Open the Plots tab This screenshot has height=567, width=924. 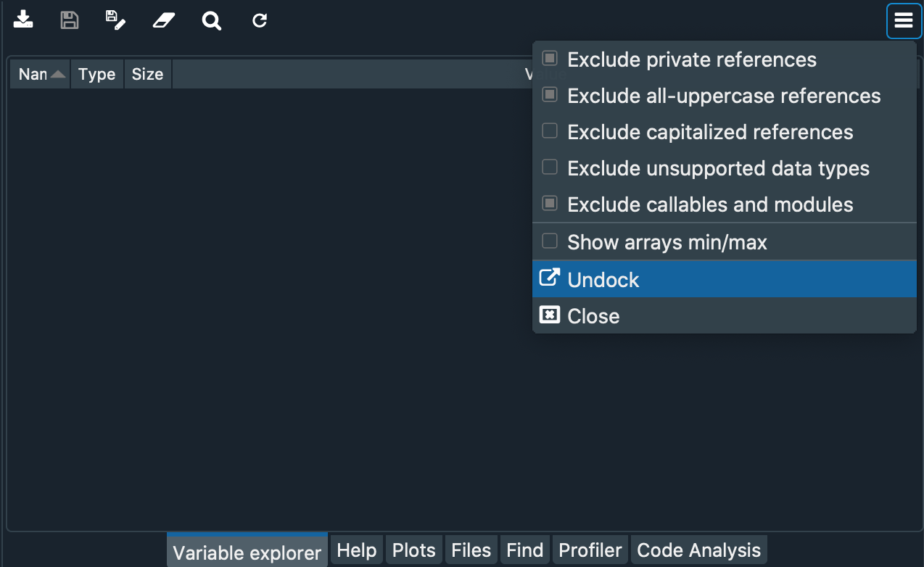pos(413,549)
